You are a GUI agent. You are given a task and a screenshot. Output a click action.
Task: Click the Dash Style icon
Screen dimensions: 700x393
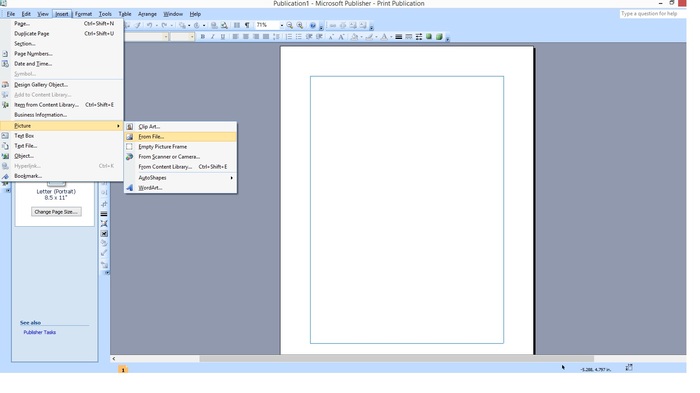click(x=408, y=37)
